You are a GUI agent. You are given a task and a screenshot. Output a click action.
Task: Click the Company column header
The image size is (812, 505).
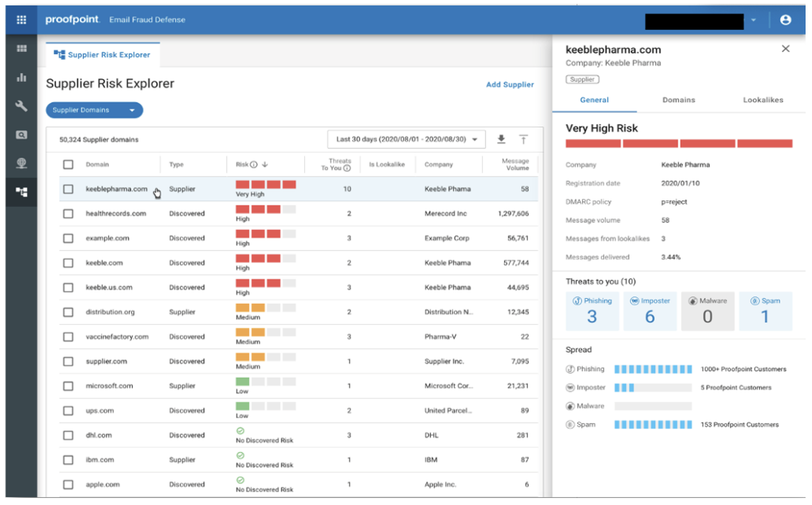[x=439, y=165]
